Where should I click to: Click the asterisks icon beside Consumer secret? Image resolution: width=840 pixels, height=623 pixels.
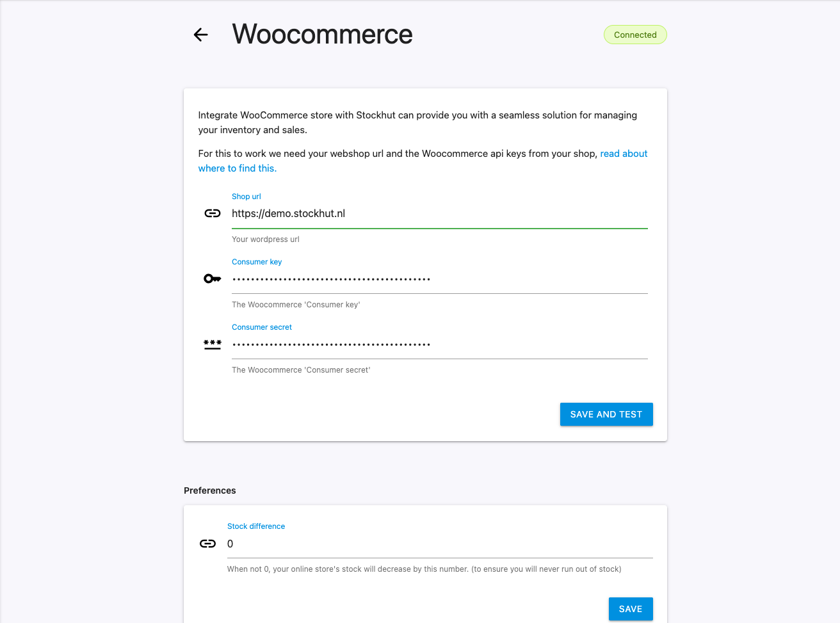click(213, 344)
